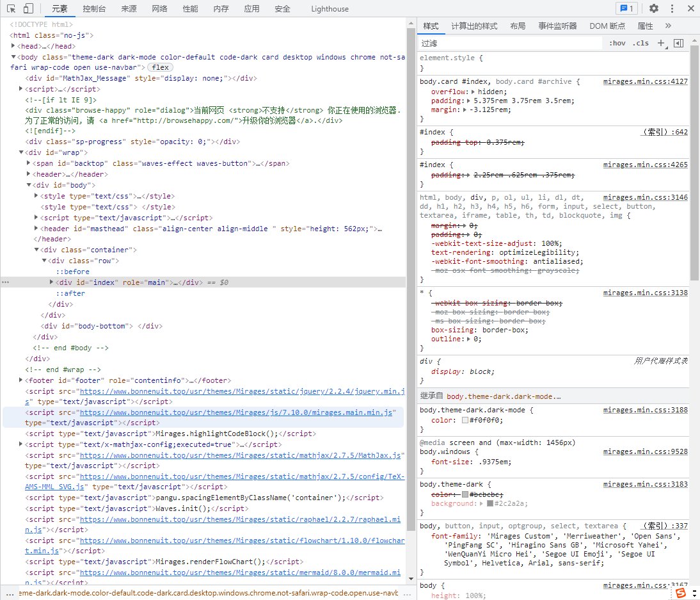
Task: Expand the footer#footer node
Action: tap(20, 380)
